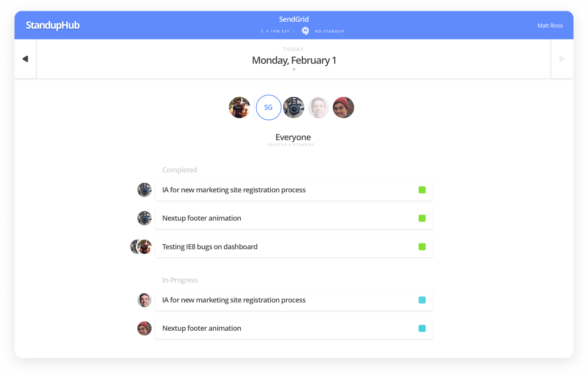This screenshot has height=376, width=588.
Task: Open the Monday, February 1 date heading
Action: pyautogui.click(x=294, y=60)
